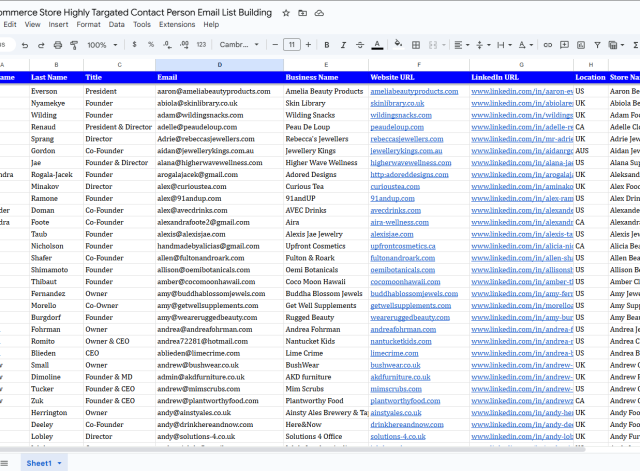
Task: Open the Format menu
Action: (x=88, y=24)
